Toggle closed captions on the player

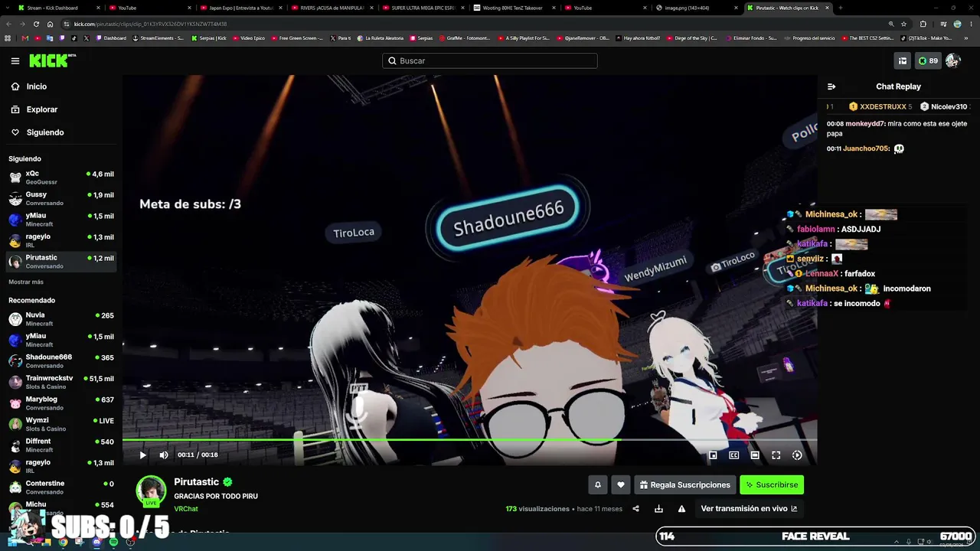coord(733,455)
